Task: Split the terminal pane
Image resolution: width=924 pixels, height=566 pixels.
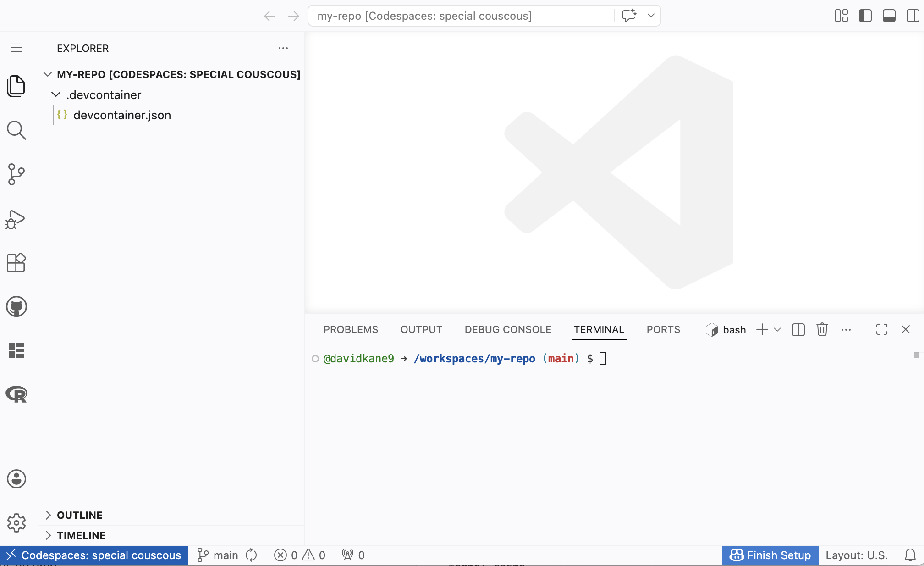Action: (x=798, y=330)
